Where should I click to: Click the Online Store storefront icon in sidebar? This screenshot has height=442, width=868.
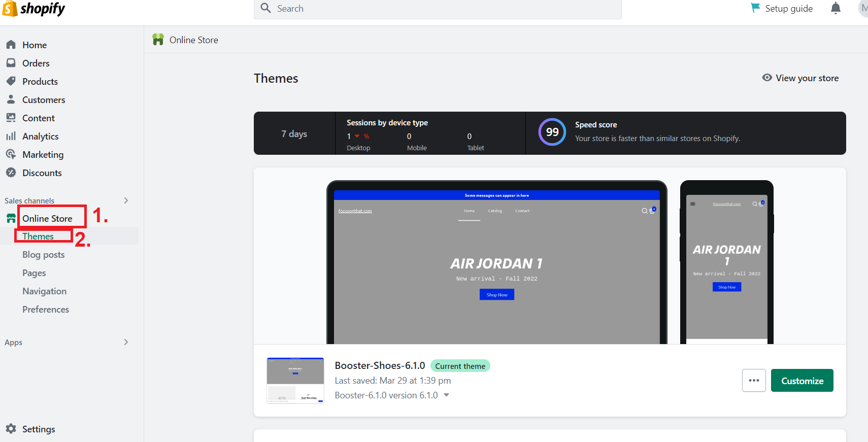11,218
